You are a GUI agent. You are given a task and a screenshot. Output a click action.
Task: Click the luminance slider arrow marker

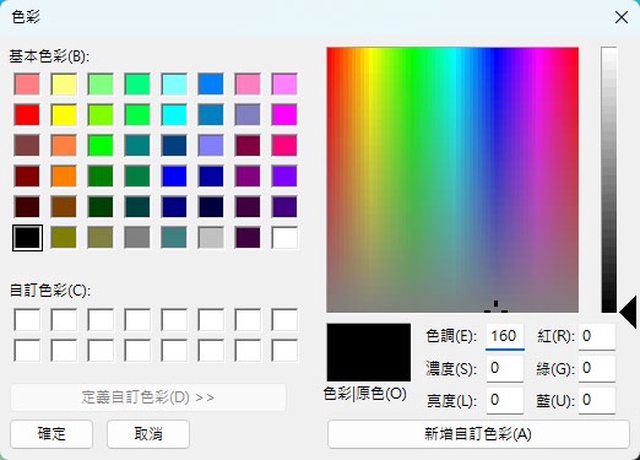click(x=628, y=313)
